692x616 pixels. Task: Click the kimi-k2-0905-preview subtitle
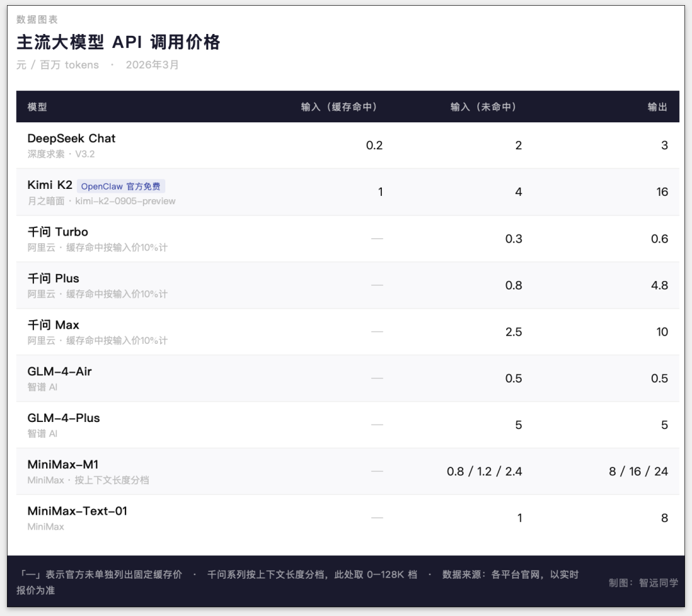point(125,201)
